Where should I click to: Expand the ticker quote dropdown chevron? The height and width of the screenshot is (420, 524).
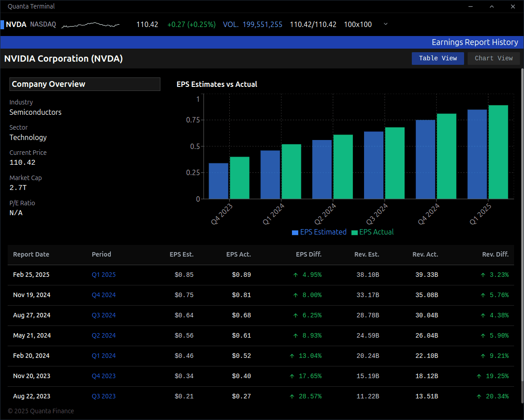coord(386,24)
